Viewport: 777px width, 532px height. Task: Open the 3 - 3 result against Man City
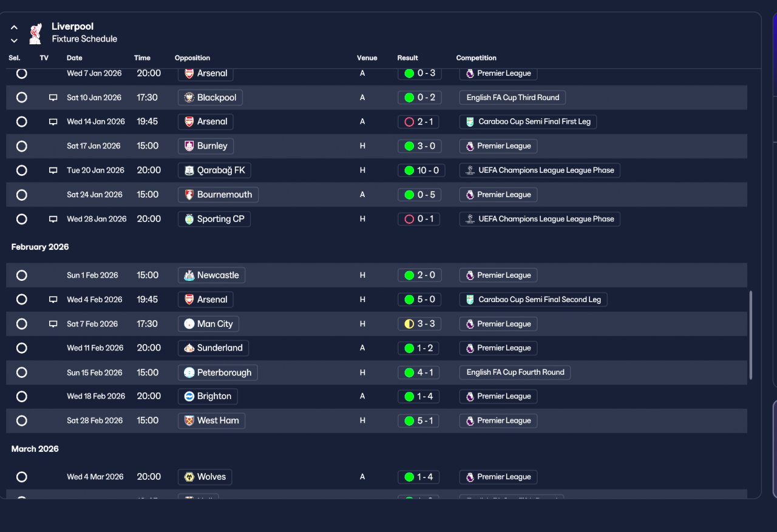pyautogui.click(x=419, y=324)
